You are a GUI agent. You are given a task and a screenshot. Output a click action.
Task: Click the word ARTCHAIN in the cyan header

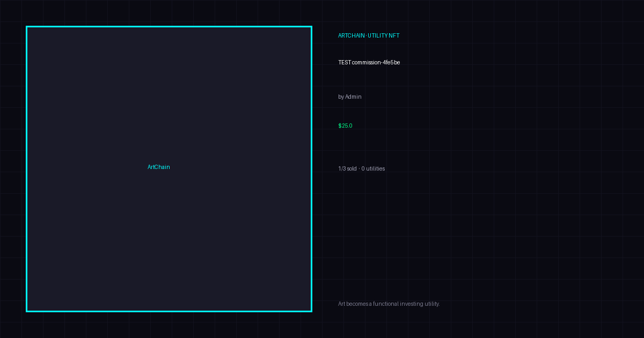(352, 36)
